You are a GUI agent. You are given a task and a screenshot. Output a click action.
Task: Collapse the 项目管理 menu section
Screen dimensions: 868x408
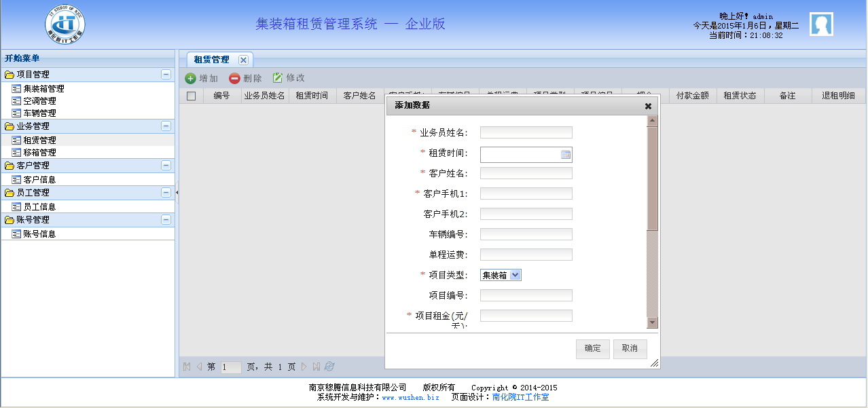[166, 75]
